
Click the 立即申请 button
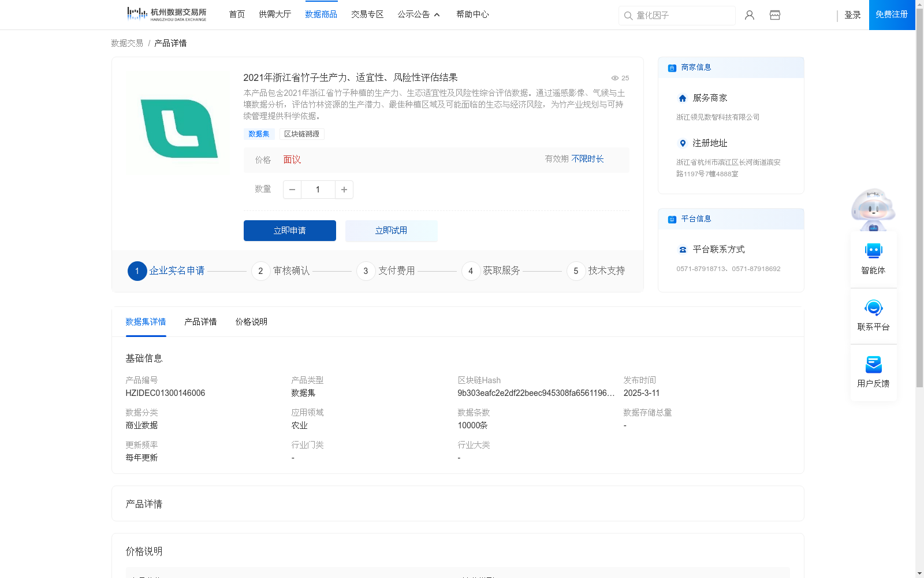pyautogui.click(x=290, y=231)
